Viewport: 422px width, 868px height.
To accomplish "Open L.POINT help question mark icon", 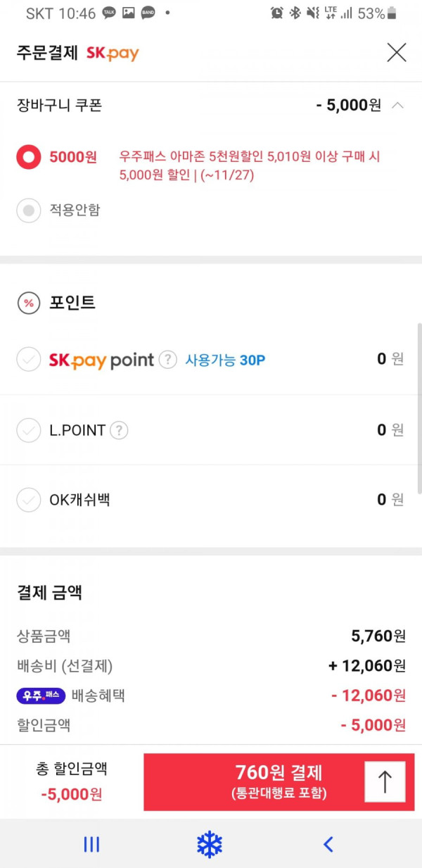I will (x=119, y=430).
